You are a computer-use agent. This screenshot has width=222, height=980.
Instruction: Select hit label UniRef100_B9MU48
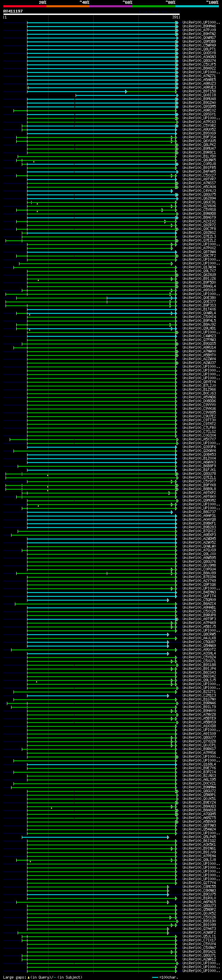click(x=199, y=99)
